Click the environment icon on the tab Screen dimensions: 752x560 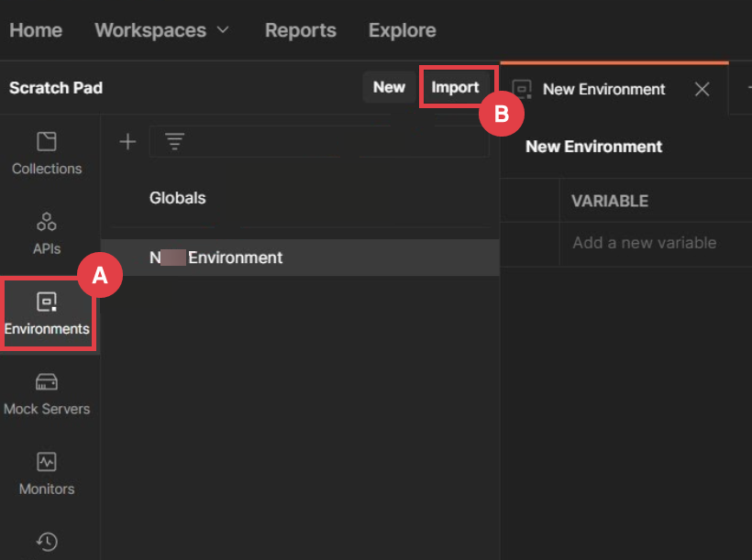pos(522,89)
